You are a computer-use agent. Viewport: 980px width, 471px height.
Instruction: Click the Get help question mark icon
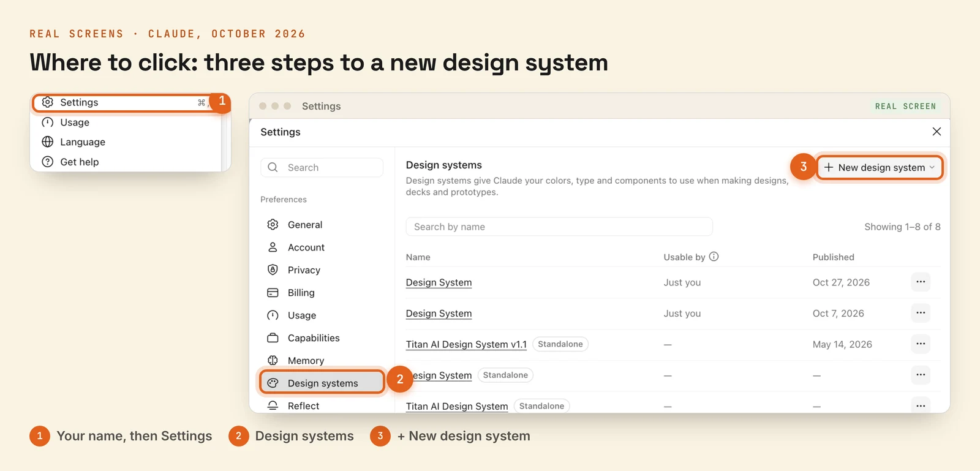coord(48,162)
